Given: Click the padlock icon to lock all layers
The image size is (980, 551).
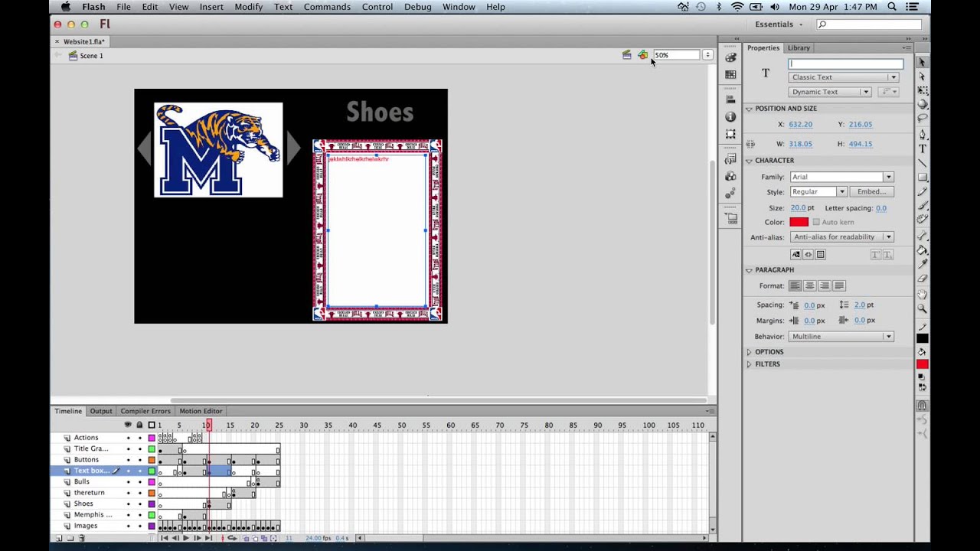Looking at the screenshot, I should (139, 425).
